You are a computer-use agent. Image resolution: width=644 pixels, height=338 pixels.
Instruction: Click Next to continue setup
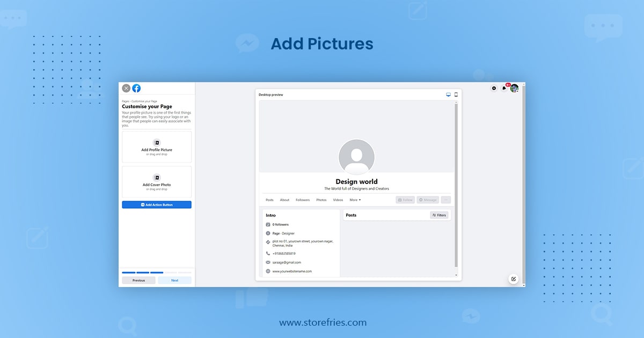(x=174, y=280)
